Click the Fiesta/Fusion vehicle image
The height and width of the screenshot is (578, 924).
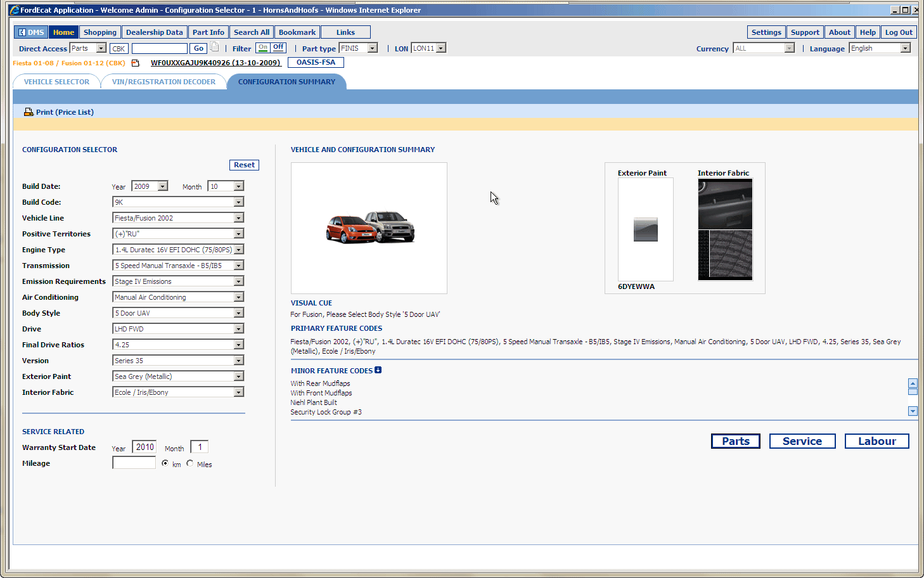[369, 228]
